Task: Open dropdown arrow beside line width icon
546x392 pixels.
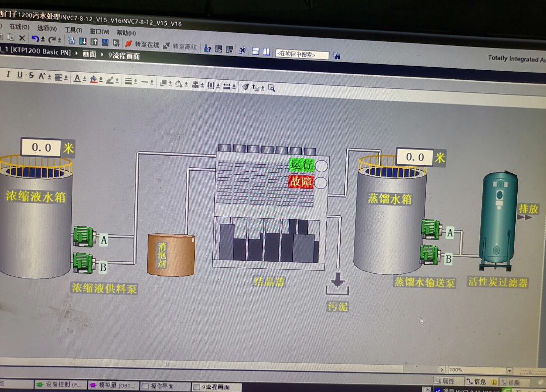Action: click(135, 81)
